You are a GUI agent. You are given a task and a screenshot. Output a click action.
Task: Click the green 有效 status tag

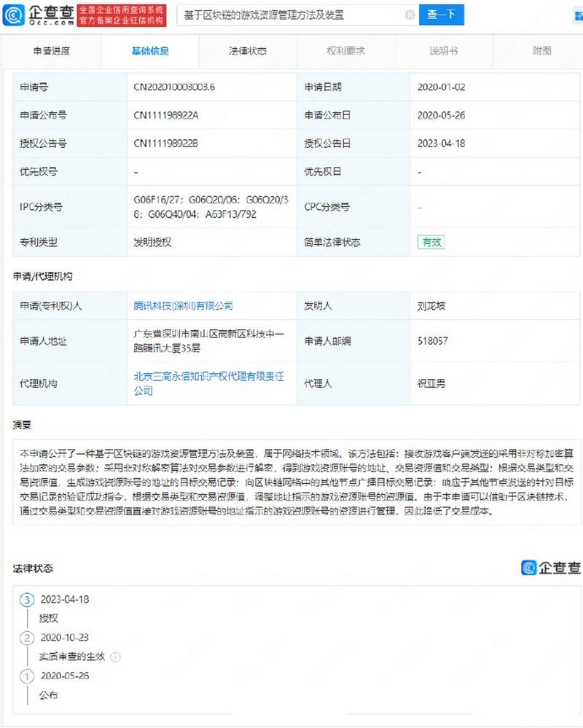pyautogui.click(x=431, y=242)
